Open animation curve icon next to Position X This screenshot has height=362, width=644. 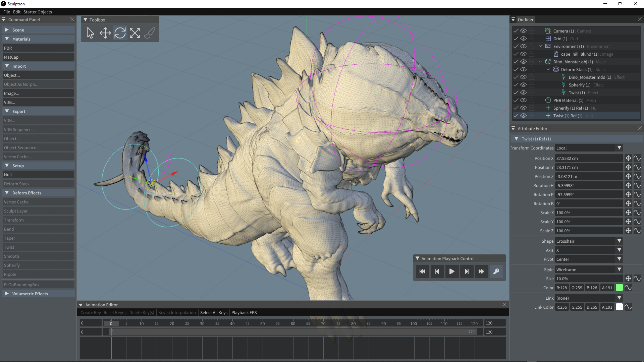coord(637,158)
